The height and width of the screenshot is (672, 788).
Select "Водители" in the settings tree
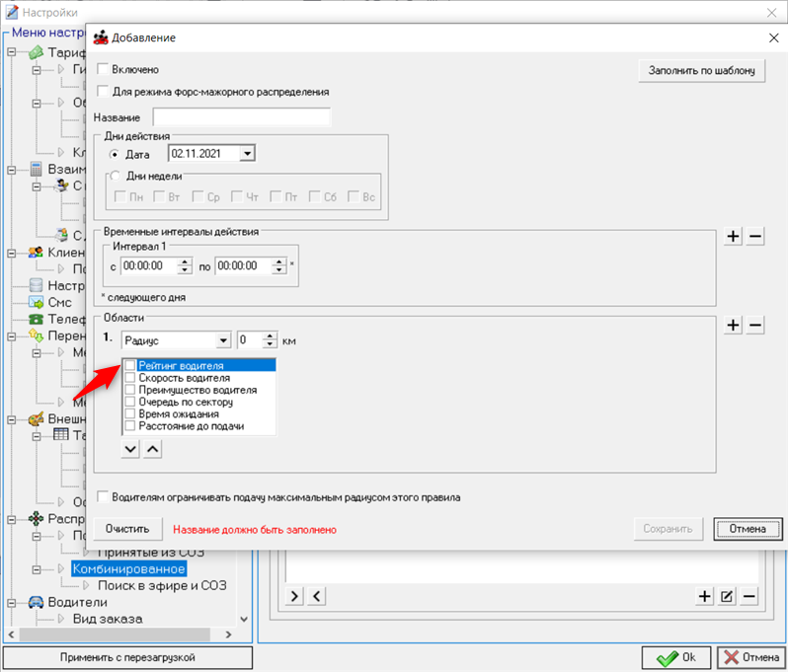[x=77, y=602]
